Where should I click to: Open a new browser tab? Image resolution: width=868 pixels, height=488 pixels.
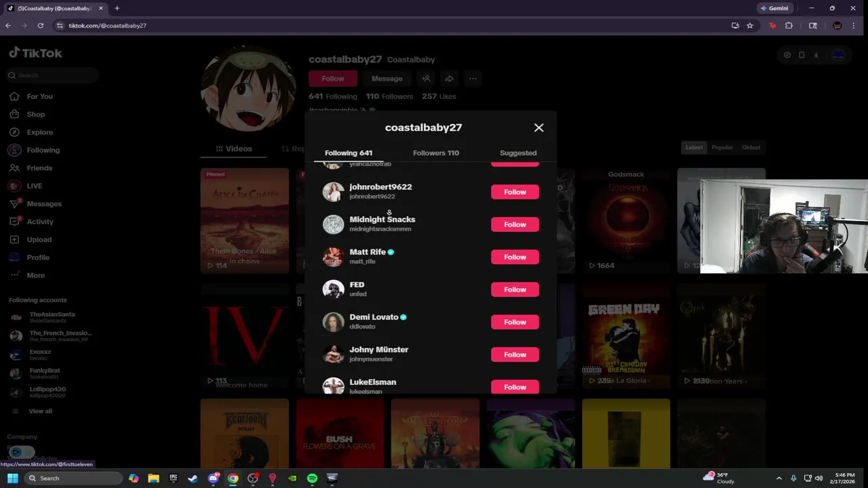[x=117, y=8]
